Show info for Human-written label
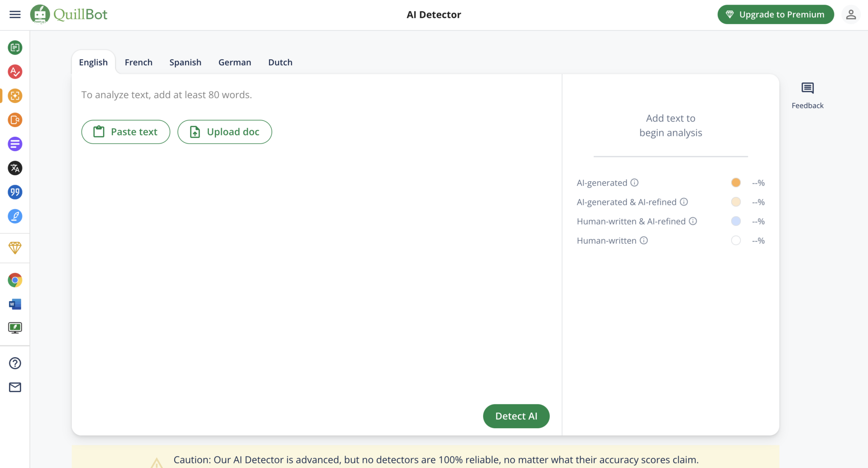Screen dimensions: 868x468 (644, 241)
